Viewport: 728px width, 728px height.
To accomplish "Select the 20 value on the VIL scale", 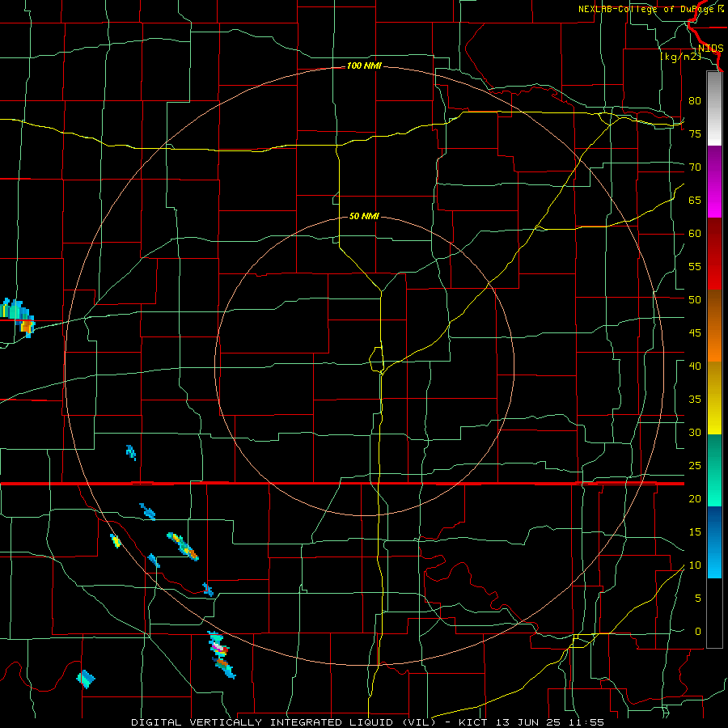I will pos(695,499).
